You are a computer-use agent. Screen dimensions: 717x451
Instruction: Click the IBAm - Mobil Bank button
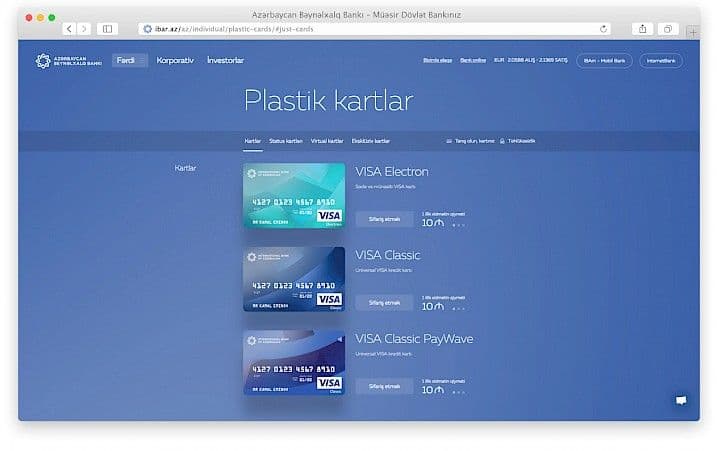604,61
